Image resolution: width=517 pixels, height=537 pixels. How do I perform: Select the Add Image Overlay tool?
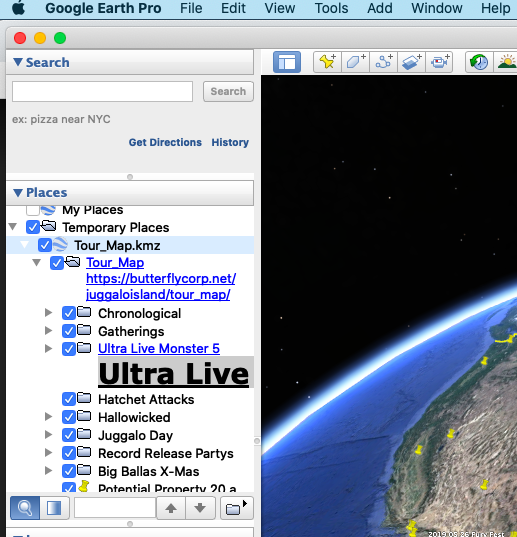click(x=412, y=62)
